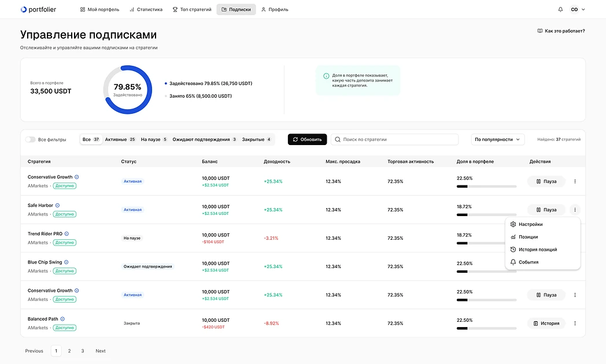Select the Подписки tab
This screenshot has width=606, height=364.
(236, 9)
